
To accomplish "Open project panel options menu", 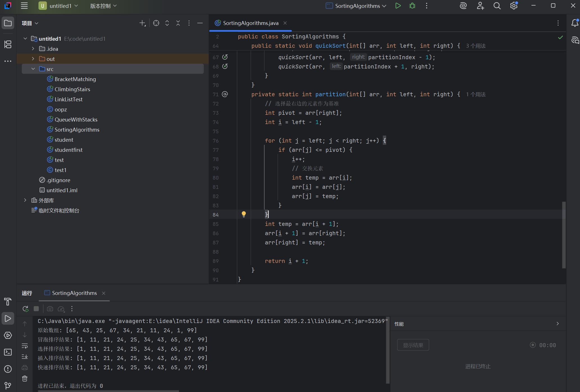I will click(189, 23).
